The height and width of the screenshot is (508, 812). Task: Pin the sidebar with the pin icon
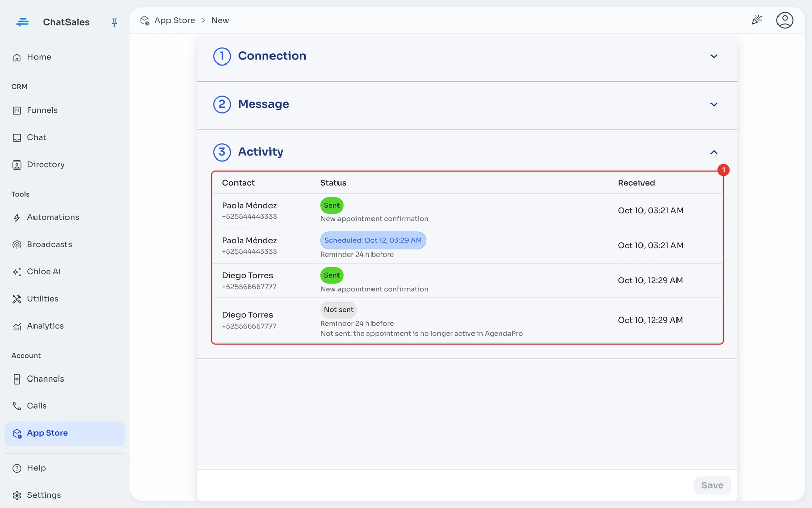click(x=114, y=22)
